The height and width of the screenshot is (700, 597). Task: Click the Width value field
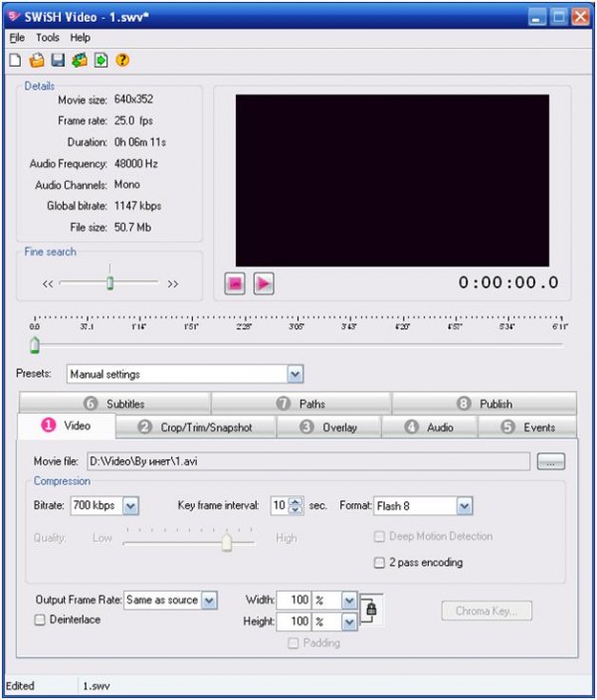[295, 601]
